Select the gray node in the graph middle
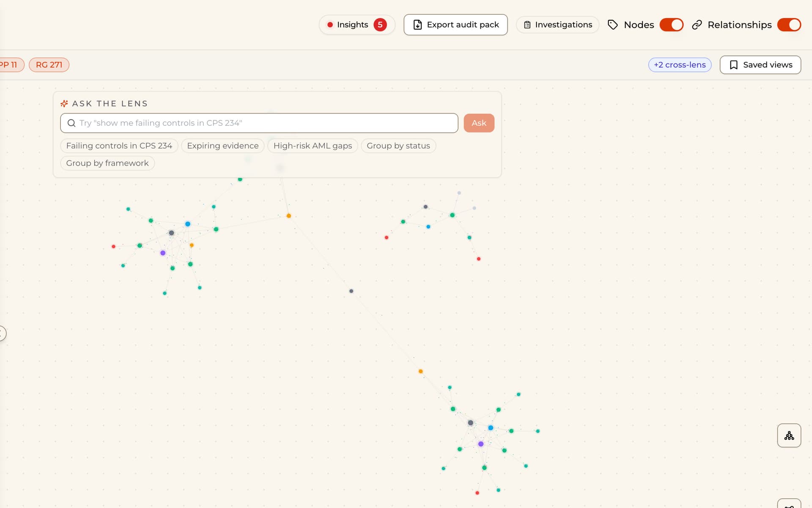This screenshot has height=508, width=812. click(x=351, y=291)
